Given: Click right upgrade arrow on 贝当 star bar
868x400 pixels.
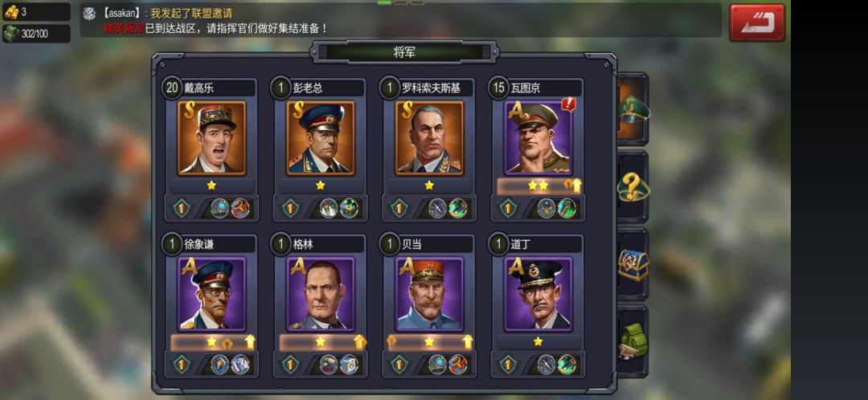Looking at the screenshot, I should 468,342.
